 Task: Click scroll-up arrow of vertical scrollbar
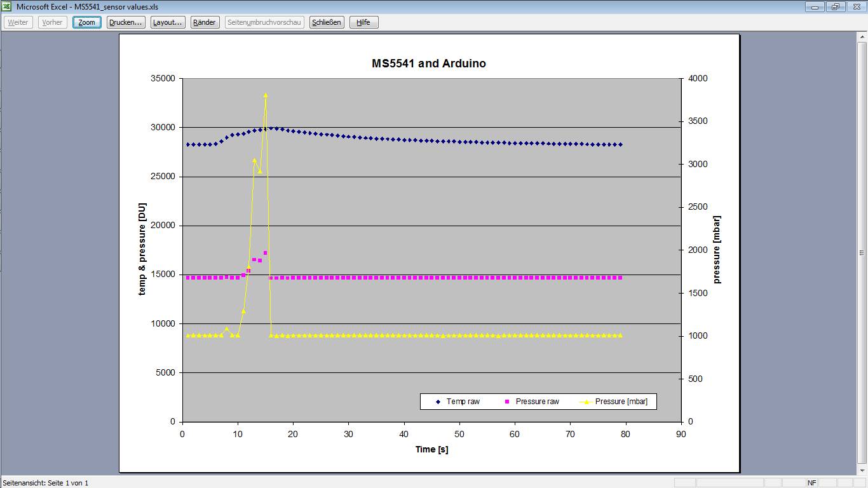click(862, 37)
